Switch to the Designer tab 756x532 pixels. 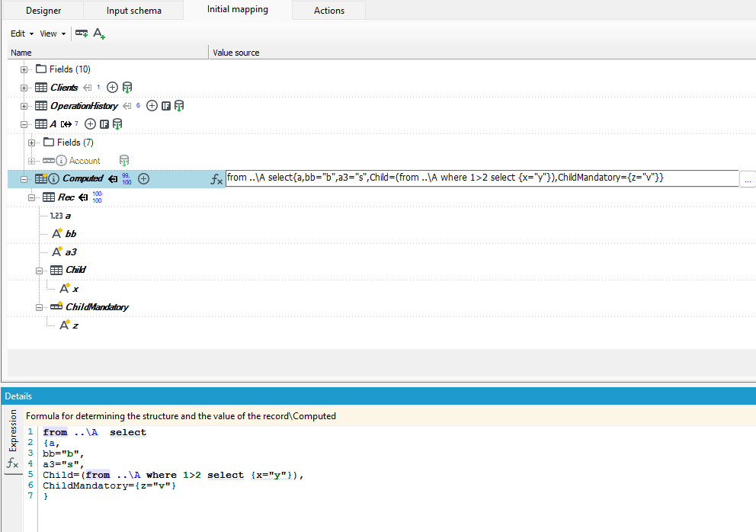pos(43,10)
